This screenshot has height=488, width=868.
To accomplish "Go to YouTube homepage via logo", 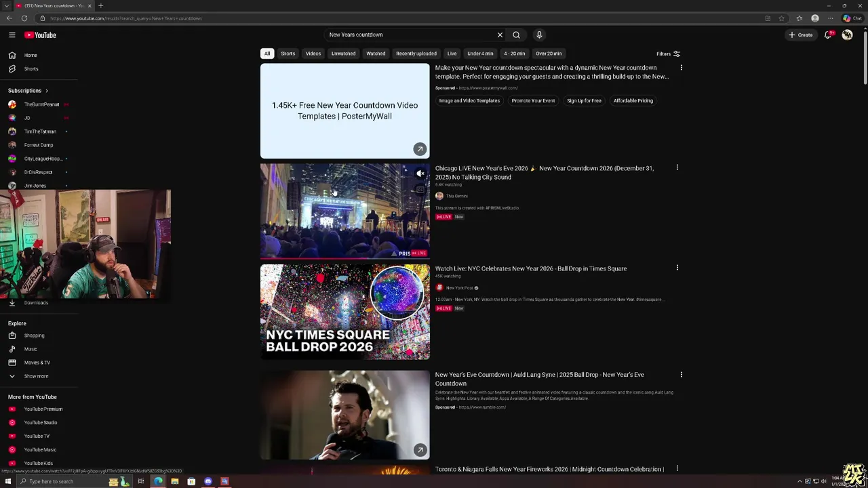I will coord(40,35).
